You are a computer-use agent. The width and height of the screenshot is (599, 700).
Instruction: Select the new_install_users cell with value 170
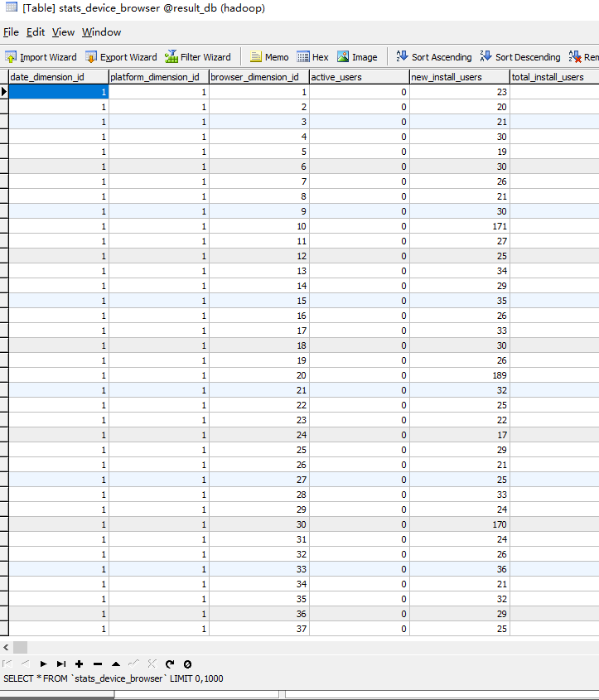(459, 524)
